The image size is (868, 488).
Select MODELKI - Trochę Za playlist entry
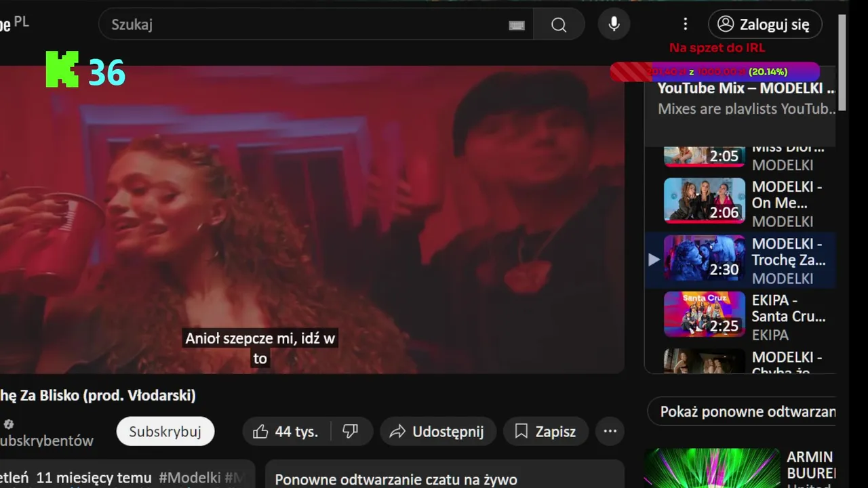(741, 260)
